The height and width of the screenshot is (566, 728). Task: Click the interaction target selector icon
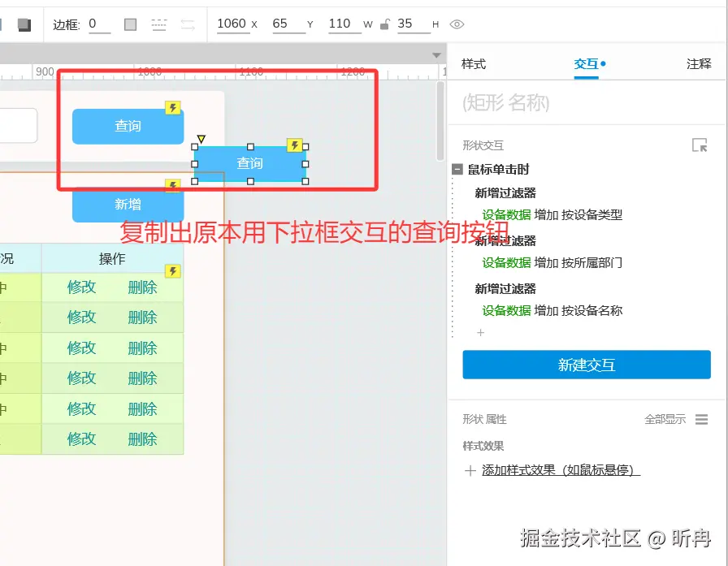(700, 145)
